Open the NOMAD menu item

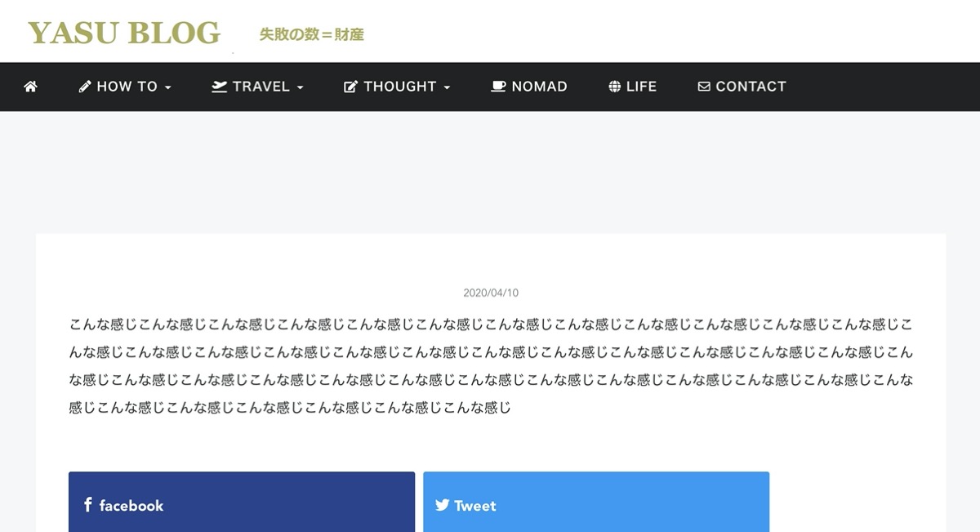pyautogui.click(x=529, y=87)
